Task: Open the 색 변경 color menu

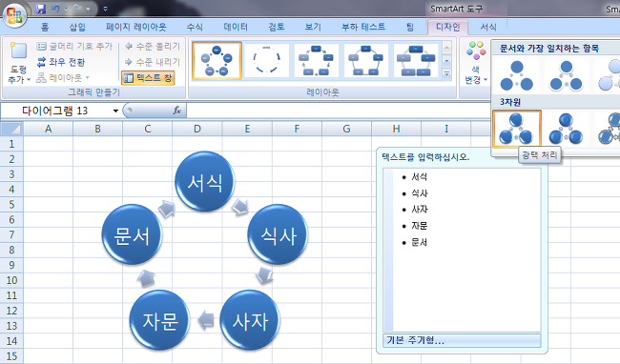Action: pos(476,63)
